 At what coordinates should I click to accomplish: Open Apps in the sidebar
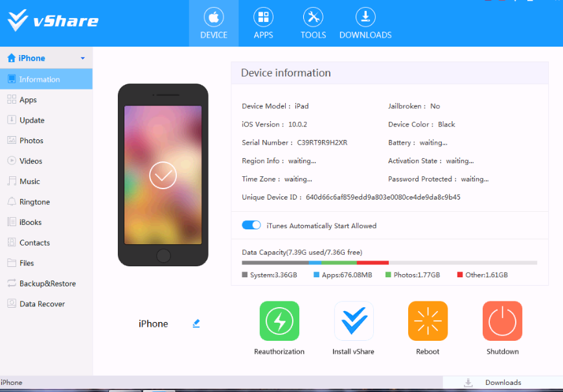46,100
